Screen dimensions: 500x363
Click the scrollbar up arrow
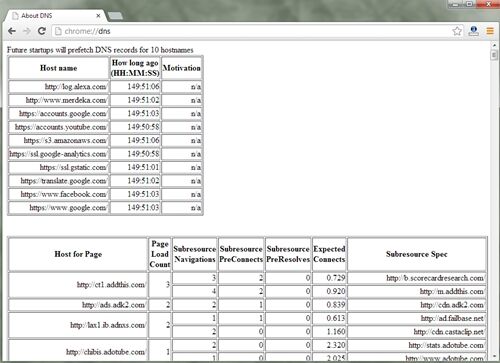[x=494, y=45]
